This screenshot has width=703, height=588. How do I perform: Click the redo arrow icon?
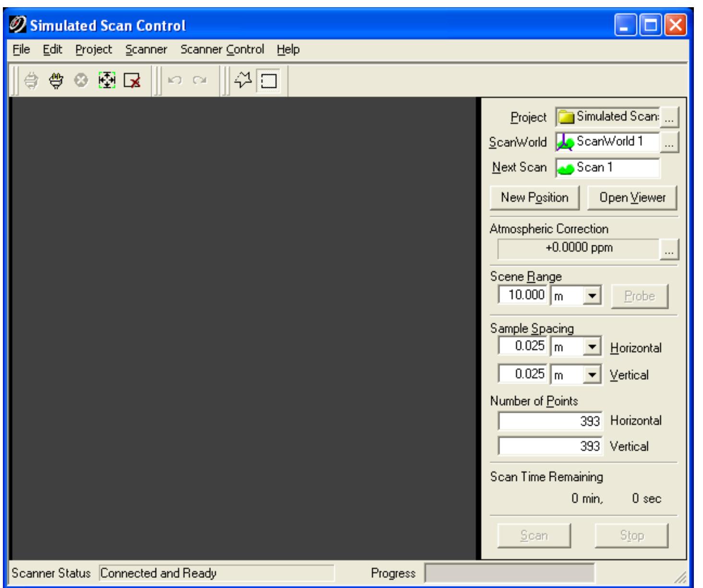point(200,81)
